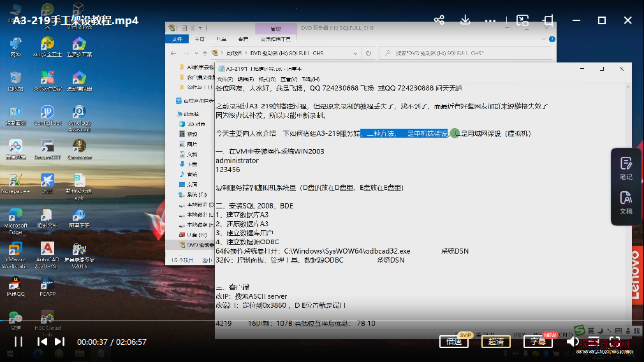This screenshot has width=644, height=362.
Task: Select 系统 (C:) in Explorer tree
Action: point(193,194)
